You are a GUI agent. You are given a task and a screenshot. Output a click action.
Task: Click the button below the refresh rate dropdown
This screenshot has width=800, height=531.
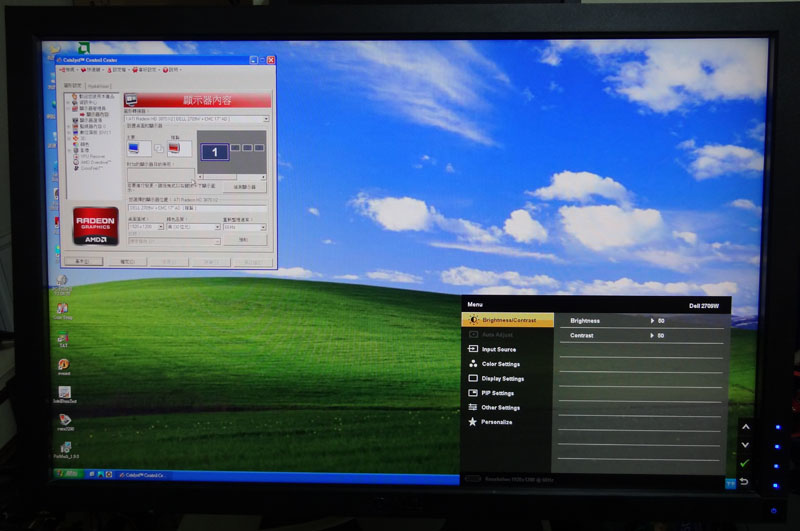(x=244, y=239)
